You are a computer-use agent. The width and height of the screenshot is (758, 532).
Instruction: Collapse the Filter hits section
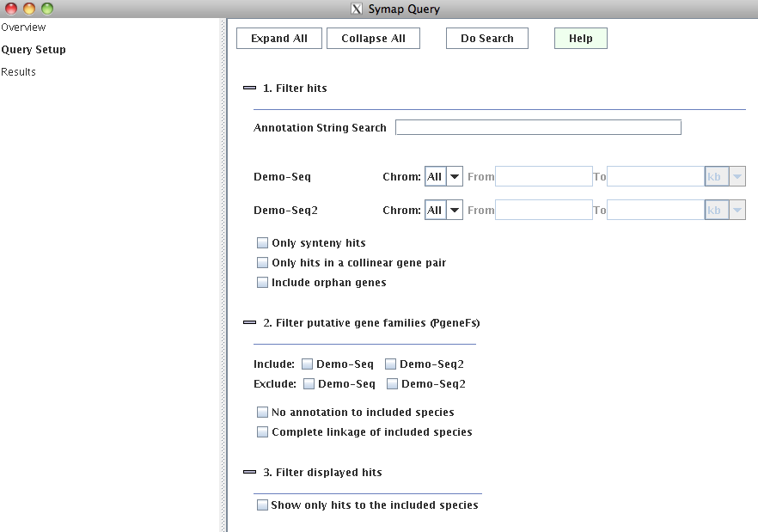tap(249, 88)
